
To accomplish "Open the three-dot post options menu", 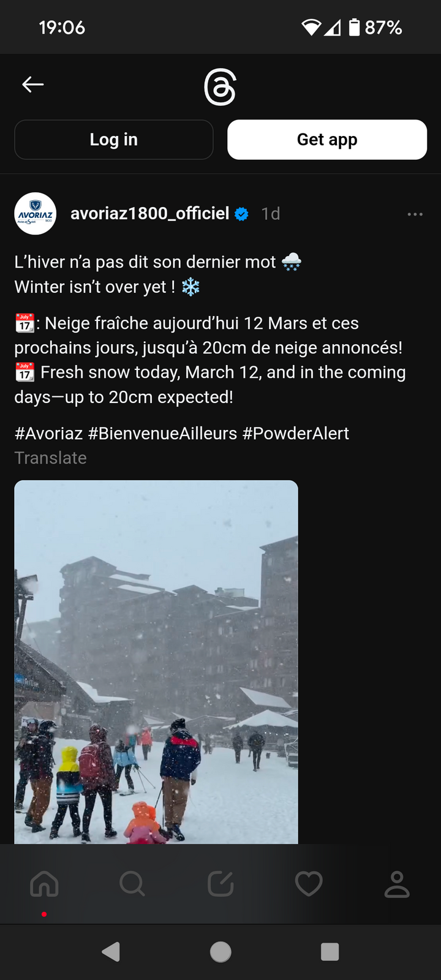I will pos(415,214).
